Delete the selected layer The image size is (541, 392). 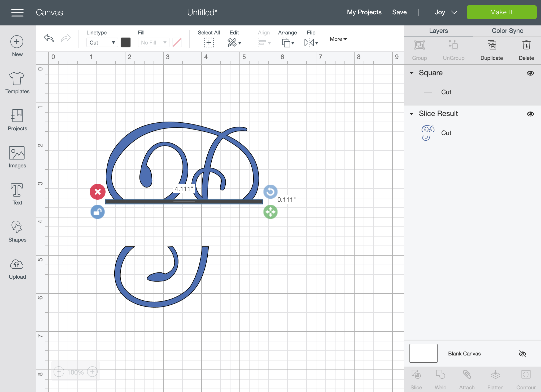coord(526,50)
